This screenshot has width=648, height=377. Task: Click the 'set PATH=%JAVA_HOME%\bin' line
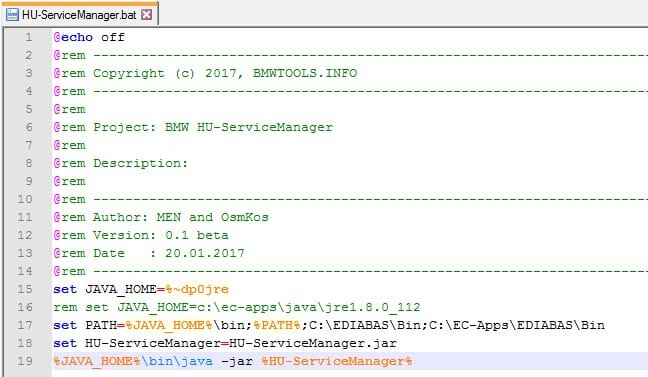(329, 325)
